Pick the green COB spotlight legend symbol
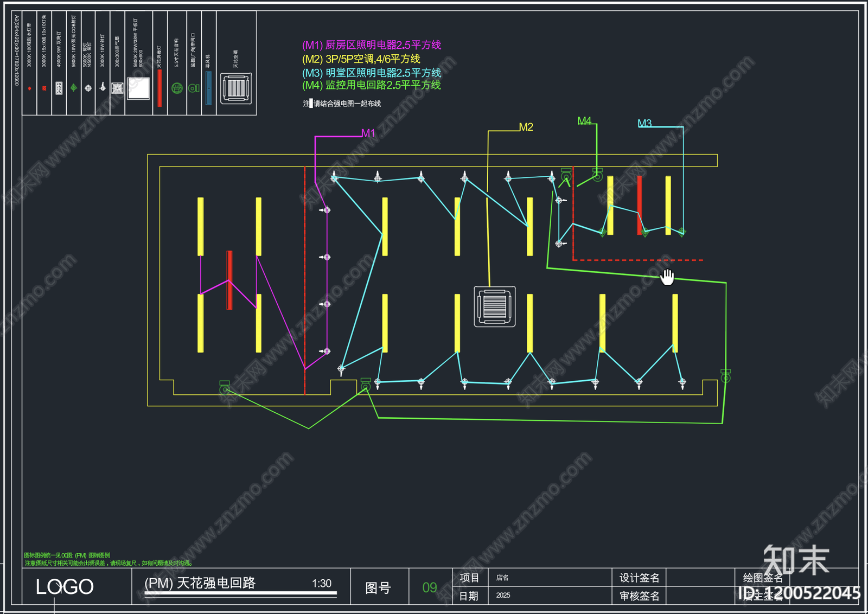868x614 pixels. (x=74, y=88)
